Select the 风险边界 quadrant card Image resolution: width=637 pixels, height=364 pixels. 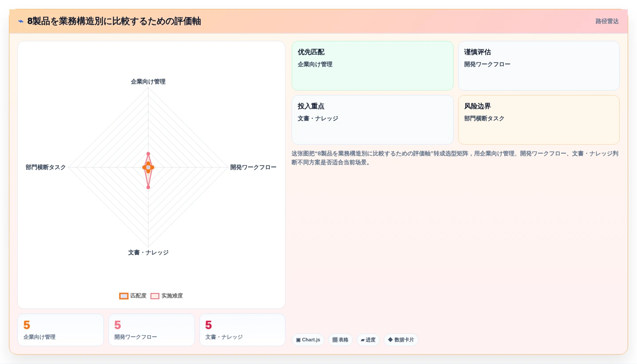pos(539,120)
